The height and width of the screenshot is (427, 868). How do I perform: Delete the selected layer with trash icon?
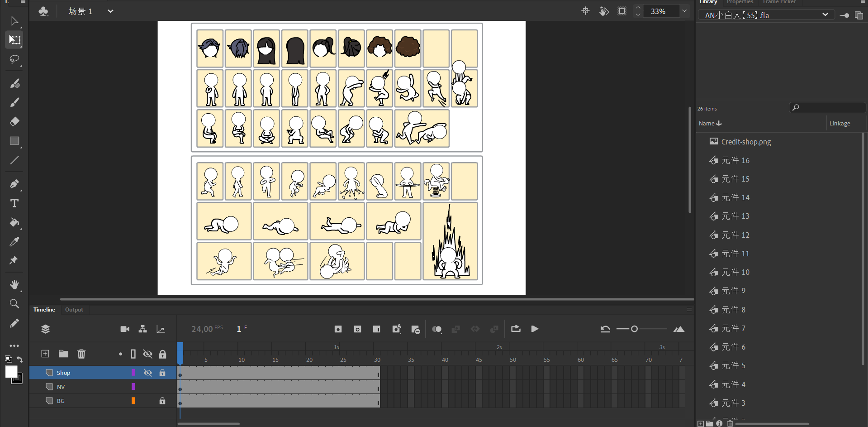(x=81, y=354)
